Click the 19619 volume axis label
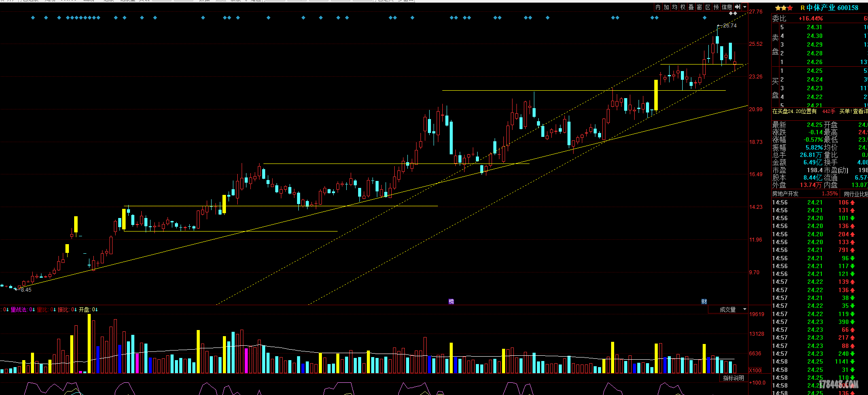868x395 pixels. pyautogui.click(x=757, y=314)
